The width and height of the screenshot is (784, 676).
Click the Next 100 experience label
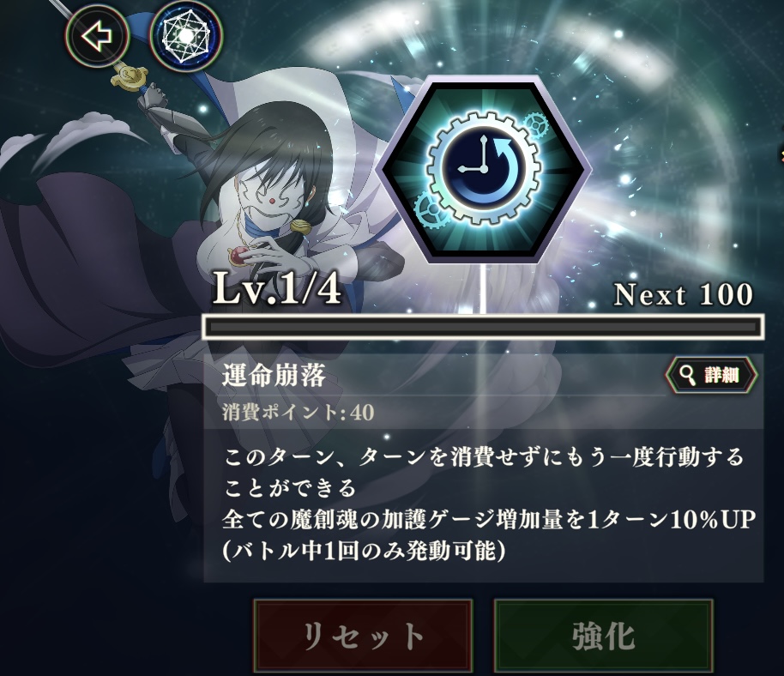[x=683, y=294]
